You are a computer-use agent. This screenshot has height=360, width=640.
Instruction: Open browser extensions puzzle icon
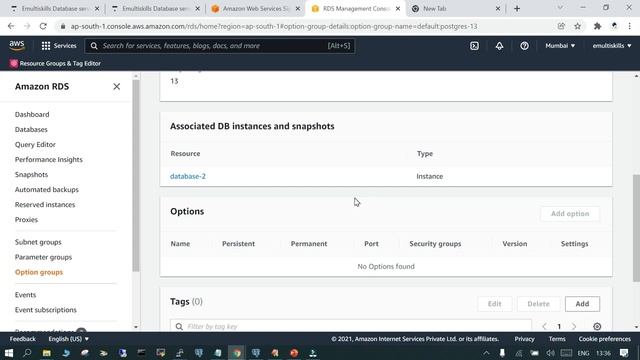(x=597, y=26)
